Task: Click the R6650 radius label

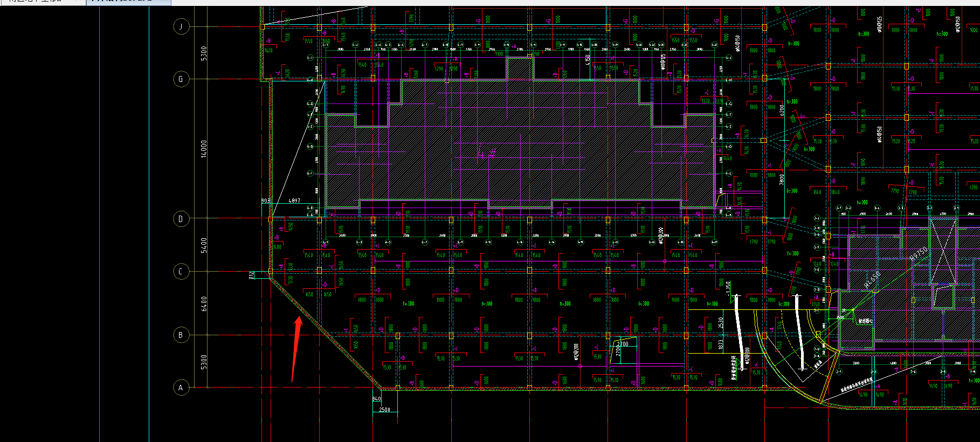Action: click(x=872, y=279)
